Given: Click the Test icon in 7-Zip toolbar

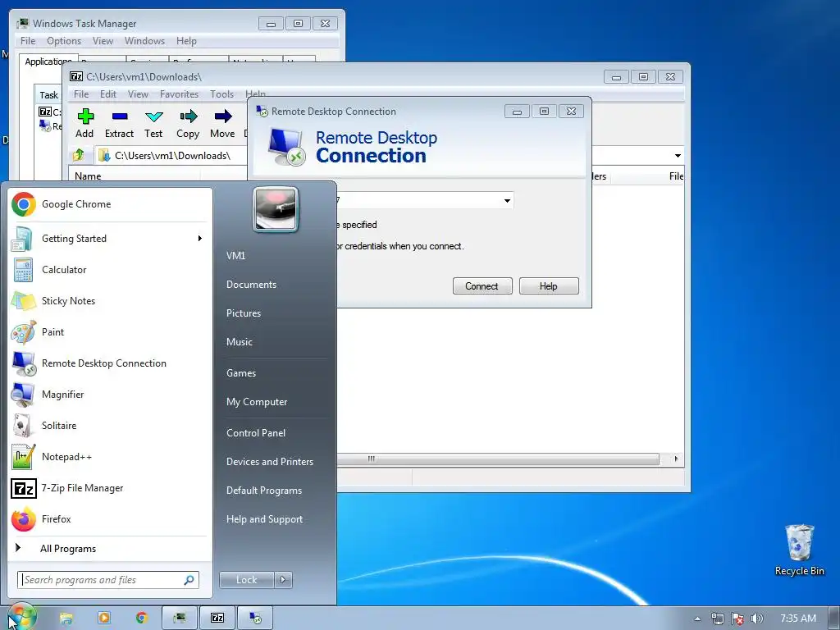Looking at the screenshot, I should [x=153, y=124].
